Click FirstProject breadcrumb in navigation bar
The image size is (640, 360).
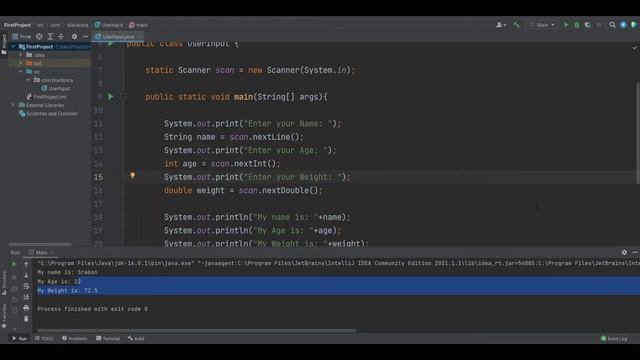coord(17,25)
